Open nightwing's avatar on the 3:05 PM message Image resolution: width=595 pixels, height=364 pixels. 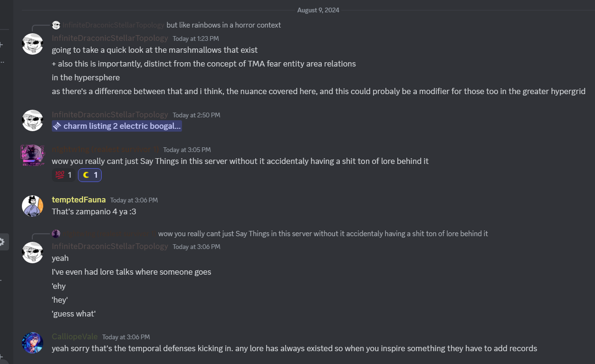click(33, 155)
